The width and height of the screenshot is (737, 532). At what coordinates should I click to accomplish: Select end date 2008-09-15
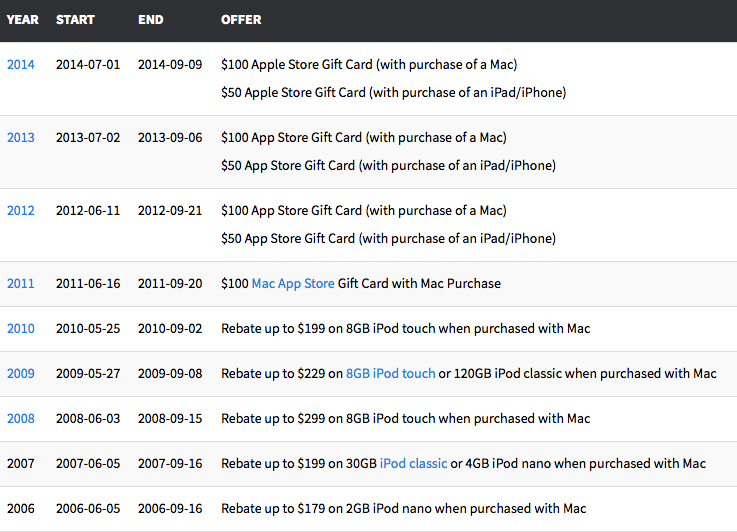coord(170,418)
